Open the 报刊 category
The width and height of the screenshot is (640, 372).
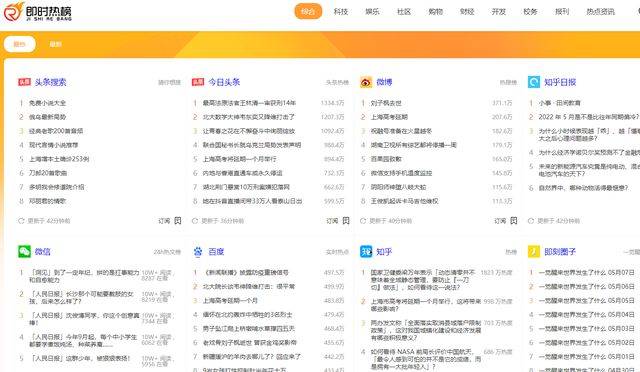point(562,11)
